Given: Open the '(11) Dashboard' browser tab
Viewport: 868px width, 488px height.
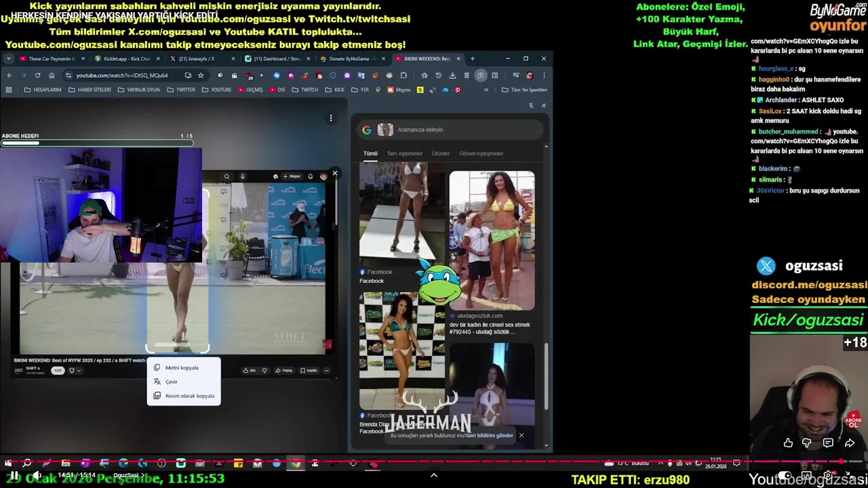Looking at the screenshot, I should [276, 59].
